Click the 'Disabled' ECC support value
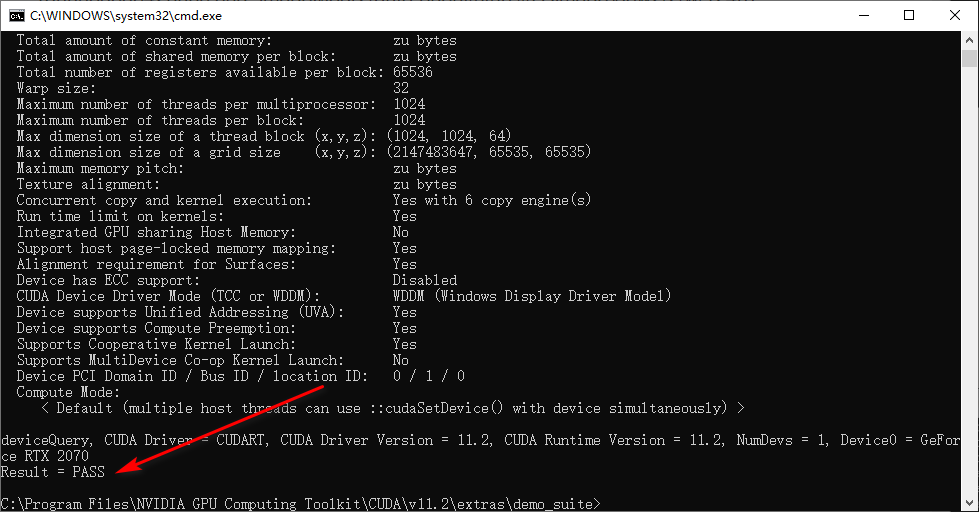The width and height of the screenshot is (979, 512). [x=424, y=280]
